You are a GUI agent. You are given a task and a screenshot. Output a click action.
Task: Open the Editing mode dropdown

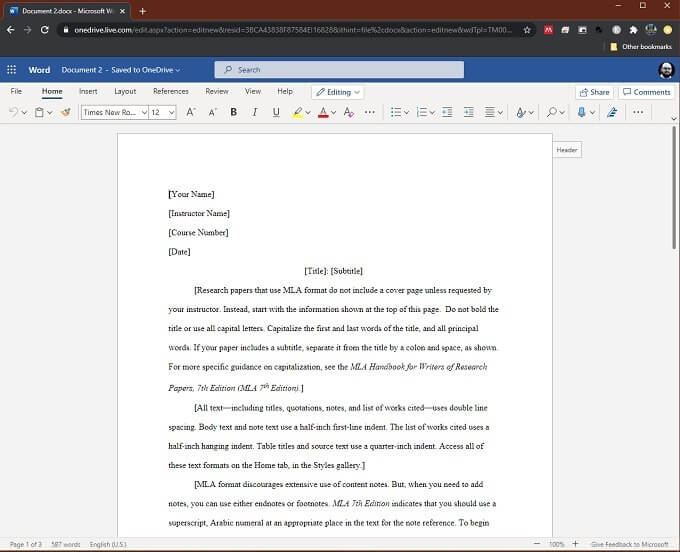337,92
